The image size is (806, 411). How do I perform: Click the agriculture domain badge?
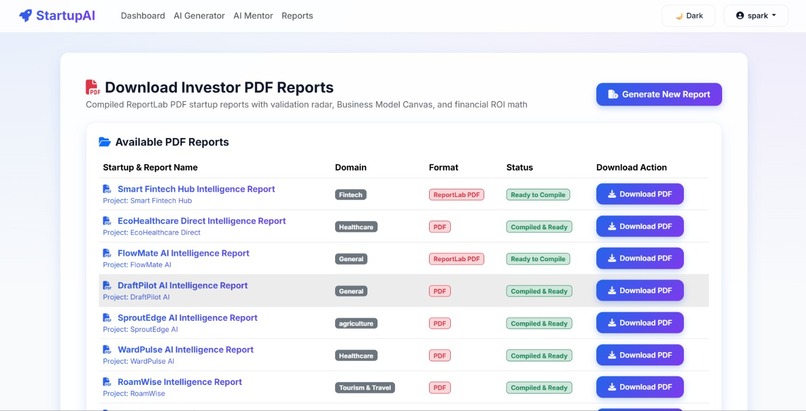coord(356,324)
